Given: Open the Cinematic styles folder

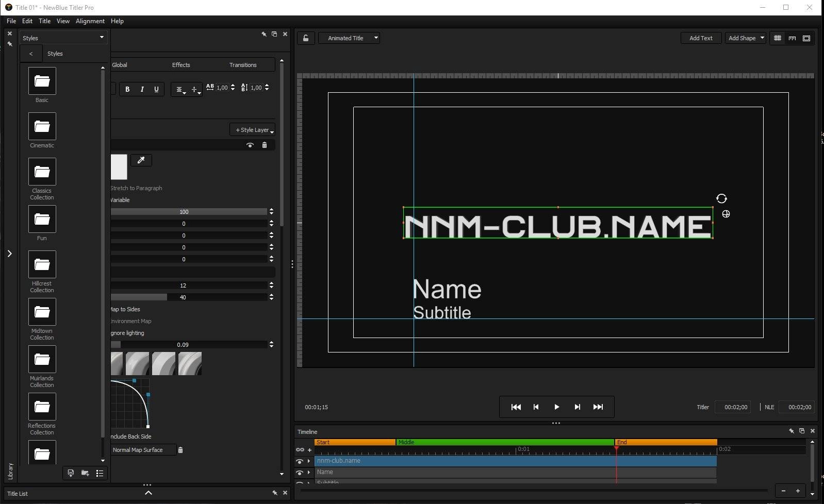Looking at the screenshot, I should pos(42,126).
